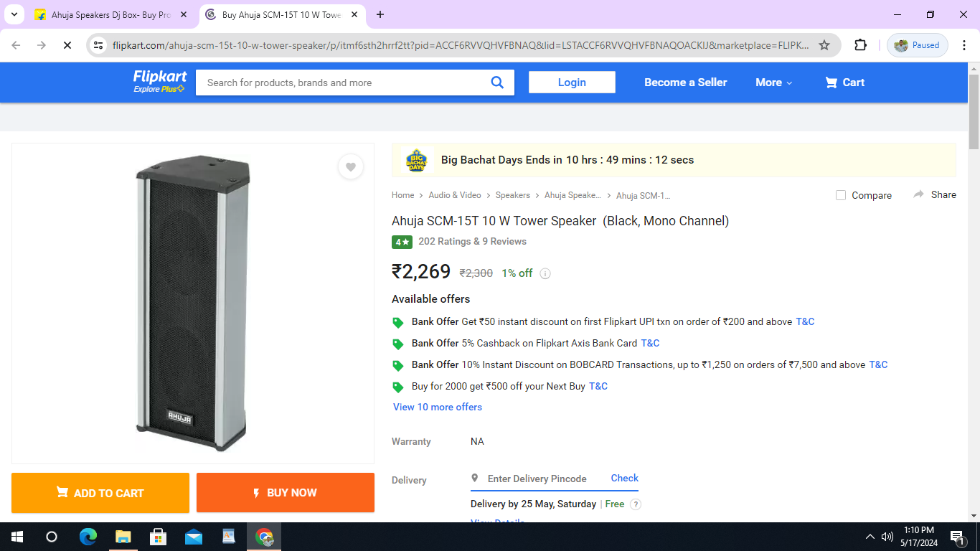
Task: Open Mail app from taskbar
Action: (x=193, y=537)
